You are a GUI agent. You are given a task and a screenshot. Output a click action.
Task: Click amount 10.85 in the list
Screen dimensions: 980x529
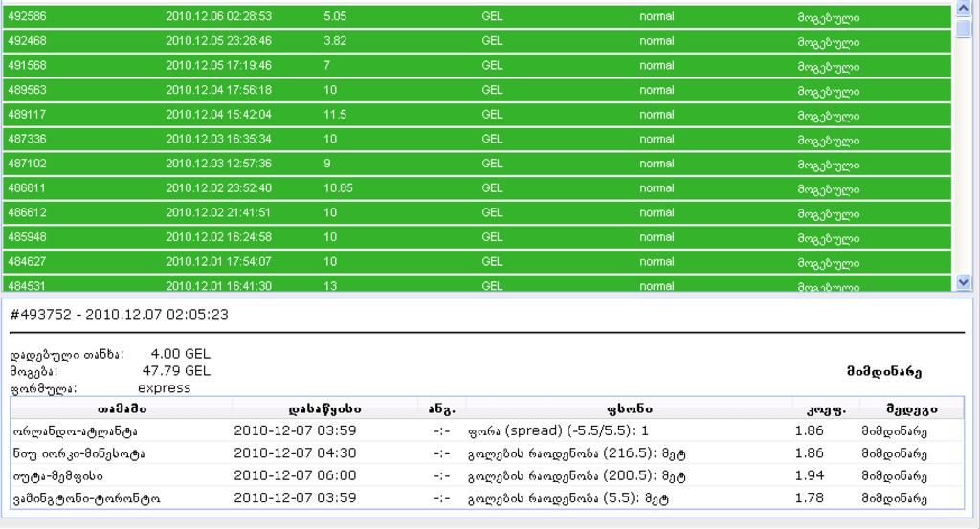pyautogui.click(x=338, y=188)
